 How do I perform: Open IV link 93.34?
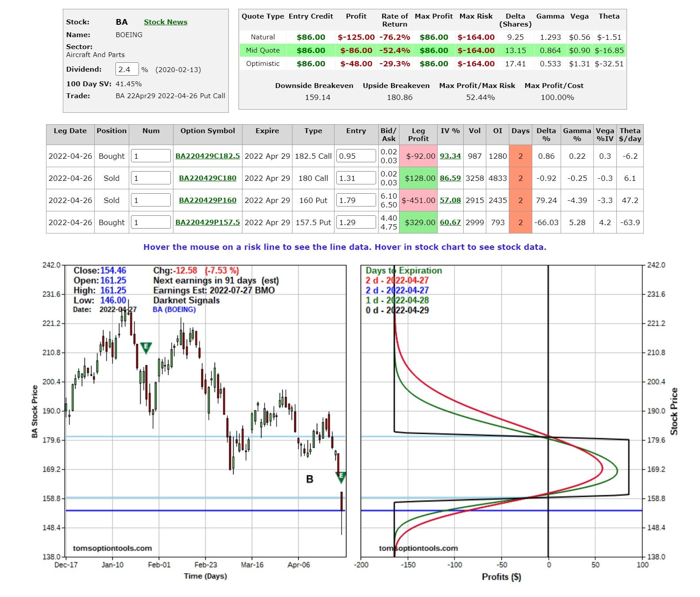pos(450,156)
